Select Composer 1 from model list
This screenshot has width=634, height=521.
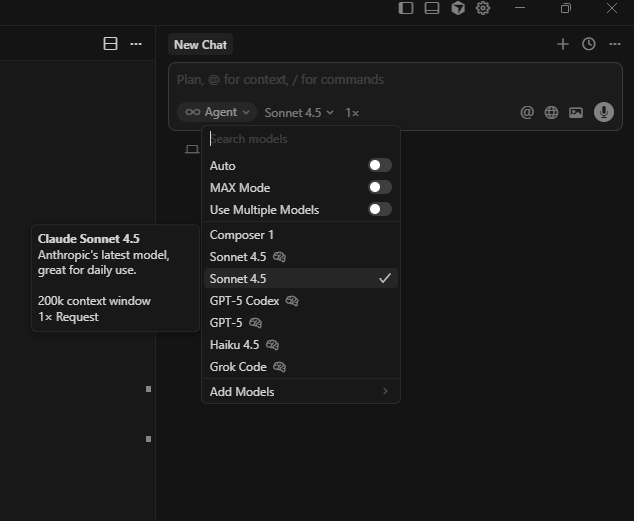[x=301, y=235]
